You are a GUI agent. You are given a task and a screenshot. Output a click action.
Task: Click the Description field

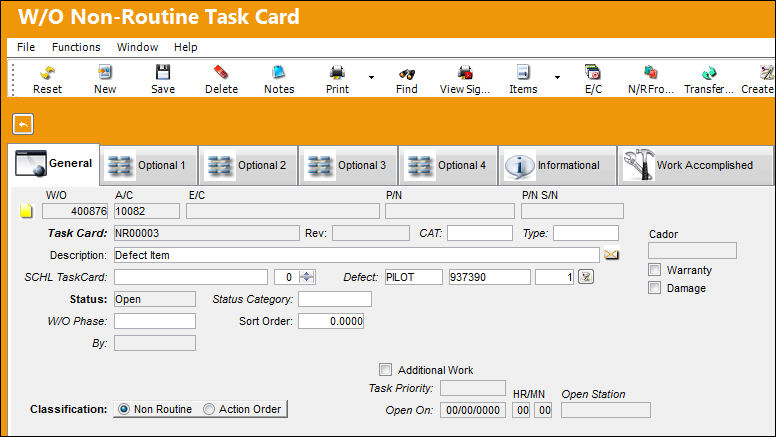[x=356, y=255]
